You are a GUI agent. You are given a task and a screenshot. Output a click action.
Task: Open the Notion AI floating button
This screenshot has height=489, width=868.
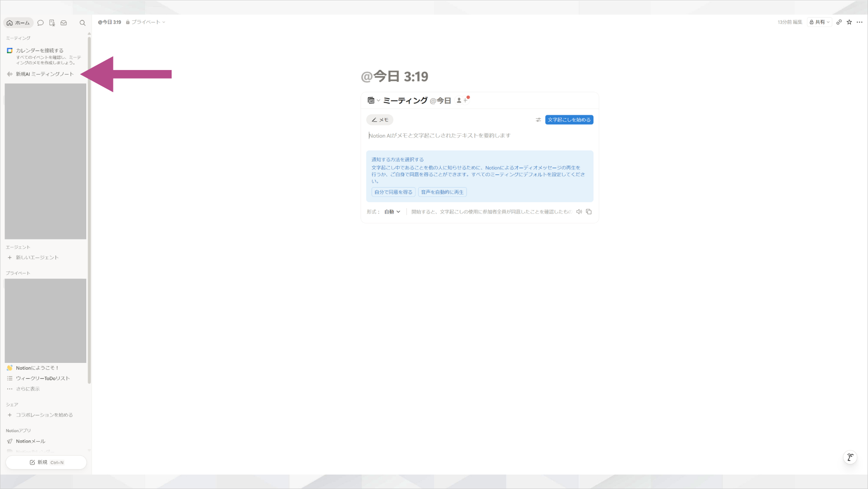pyautogui.click(x=850, y=457)
